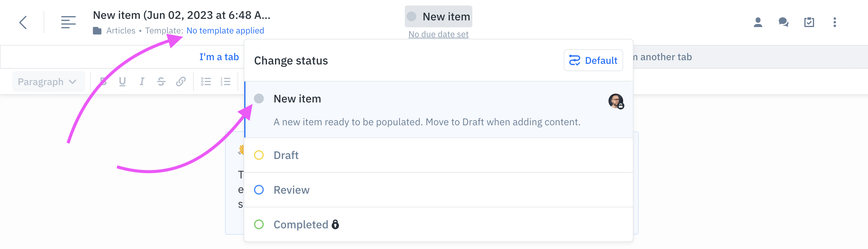
Task: Apply strikethrough formatting in the toolbar
Action: [161, 81]
